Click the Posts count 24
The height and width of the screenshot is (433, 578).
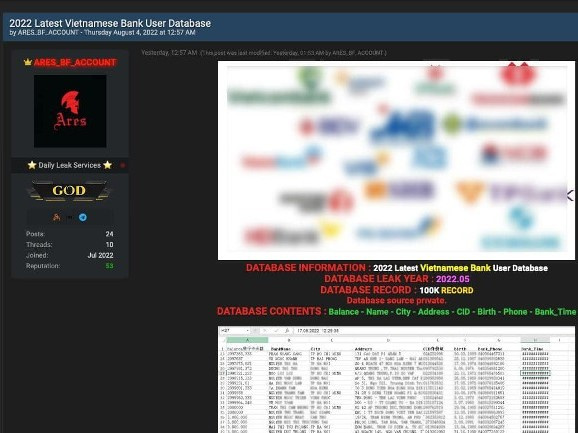coord(109,234)
